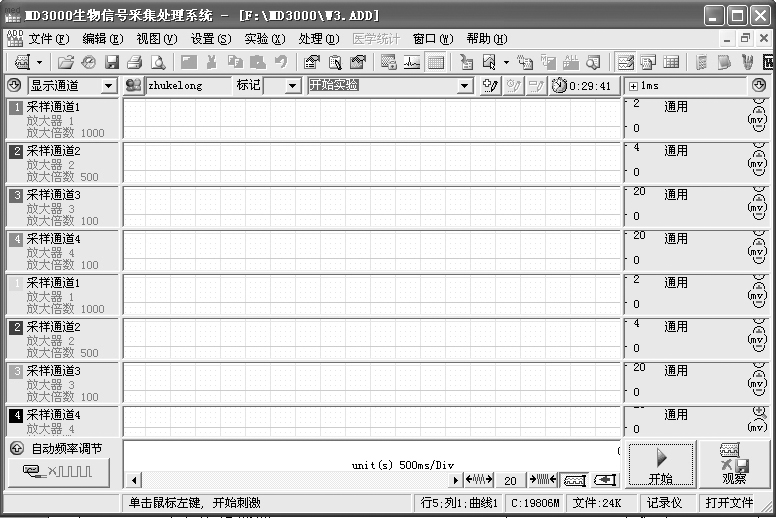Toggle number 4 box of upper 采样通道4

(x=16, y=239)
